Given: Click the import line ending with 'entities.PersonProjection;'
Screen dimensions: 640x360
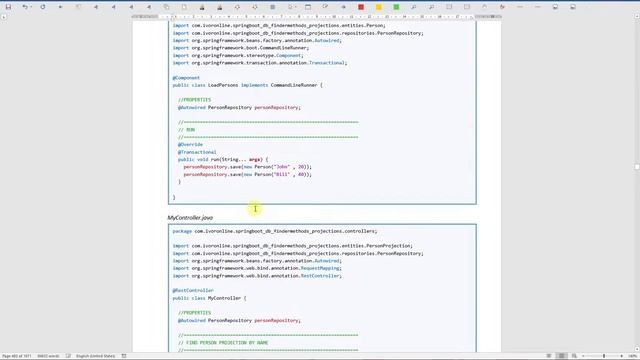Looking at the screenshot, I should [x=292, y=246].
